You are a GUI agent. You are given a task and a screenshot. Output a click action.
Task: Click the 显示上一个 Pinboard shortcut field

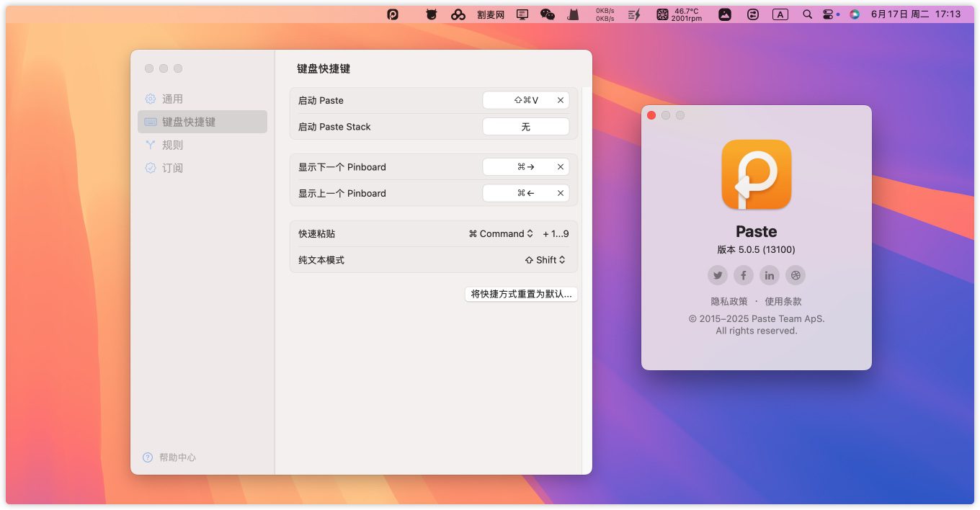[526, 193]
